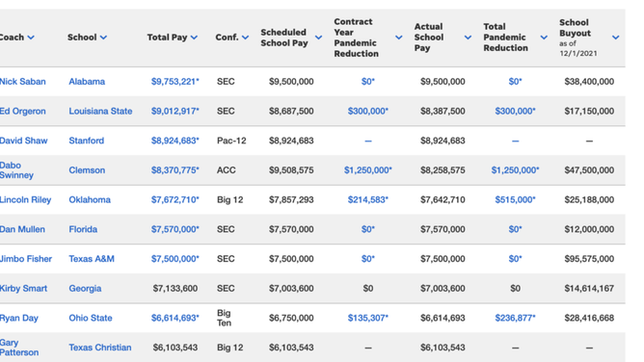Open Clemson's $1,250,000 contract year reduction
Image resolution: width=644 pixels, height=362 pixels.
click(368, 170)
